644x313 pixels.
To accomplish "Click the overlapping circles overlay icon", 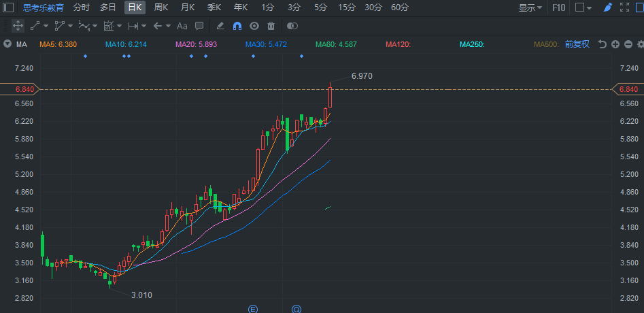I will coord(292,26).
